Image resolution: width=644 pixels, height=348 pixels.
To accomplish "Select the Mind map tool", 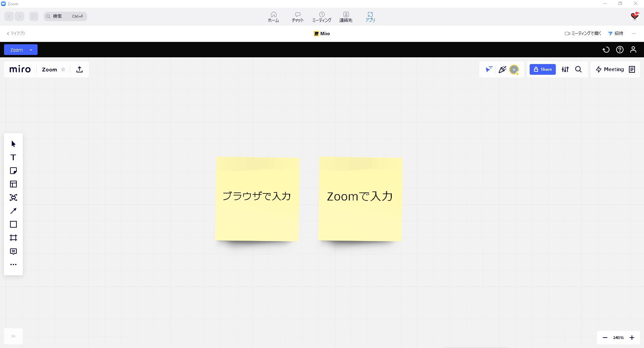I will (x=13, y=197).
